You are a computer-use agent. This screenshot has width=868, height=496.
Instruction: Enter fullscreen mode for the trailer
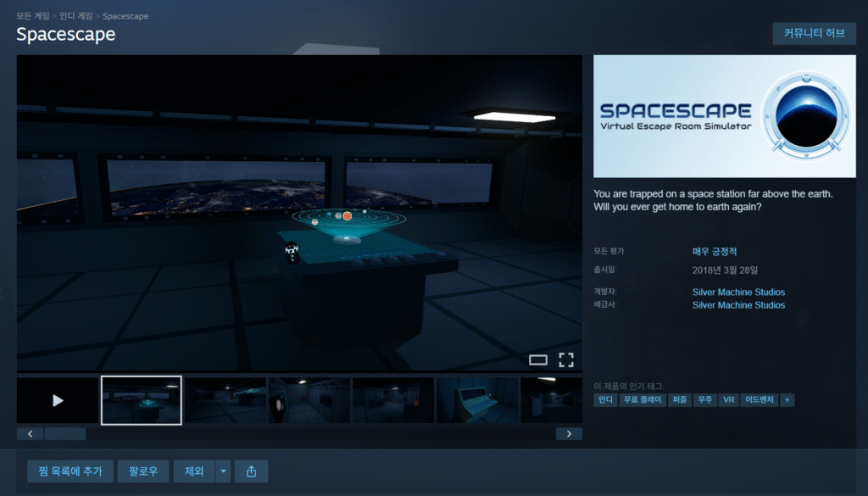tap(566, 359)
